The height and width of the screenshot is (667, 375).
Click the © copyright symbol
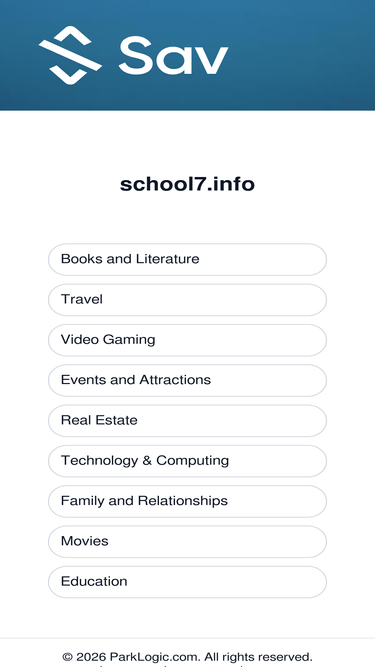tap(67, 656)
